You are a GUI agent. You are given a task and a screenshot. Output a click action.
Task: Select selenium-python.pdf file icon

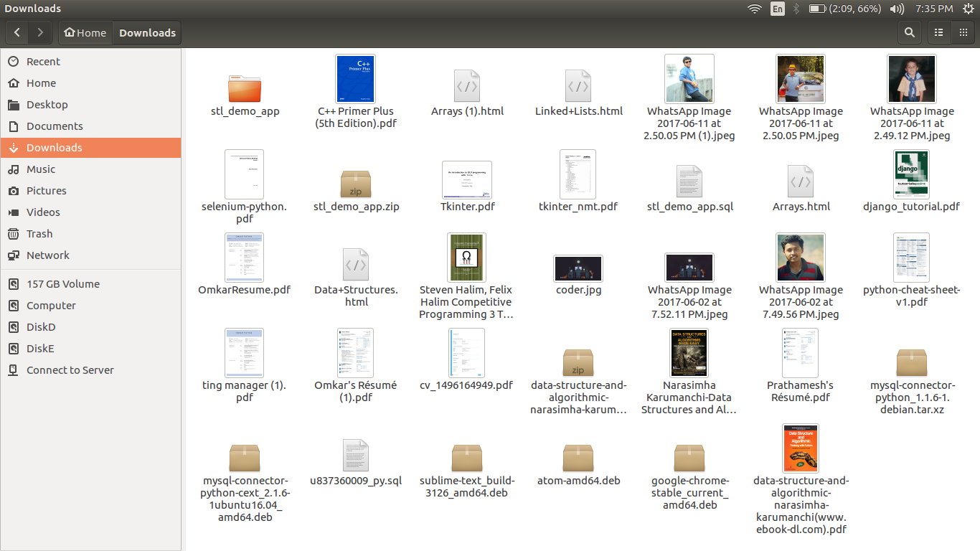(x=245, y=174)
